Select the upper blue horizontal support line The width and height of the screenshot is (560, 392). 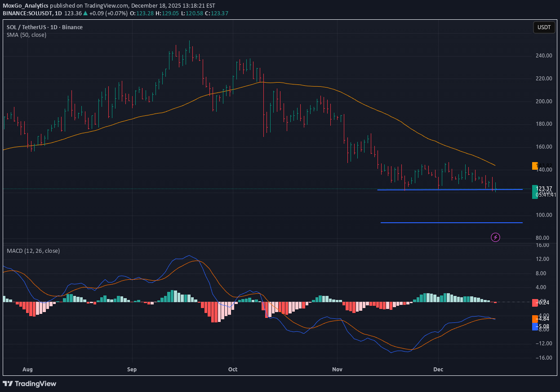click(449, 189)
